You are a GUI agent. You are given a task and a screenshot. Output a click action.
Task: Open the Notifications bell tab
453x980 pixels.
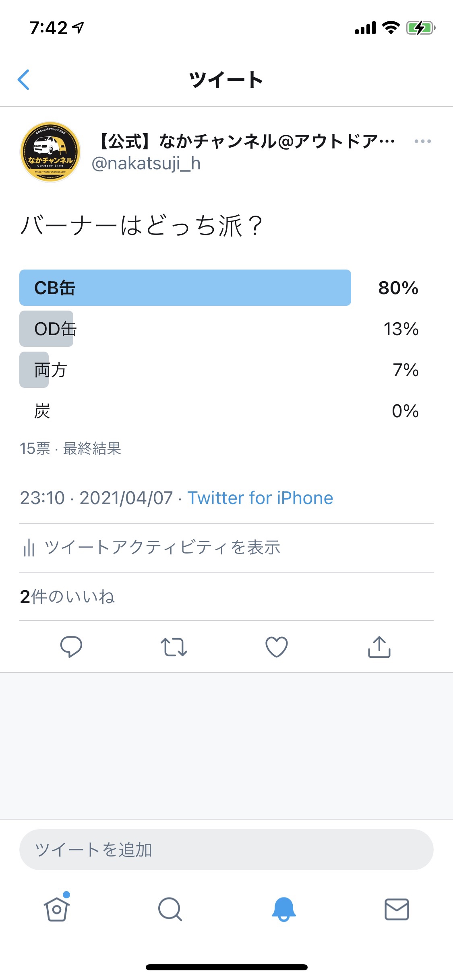click(x=283, y=909)
